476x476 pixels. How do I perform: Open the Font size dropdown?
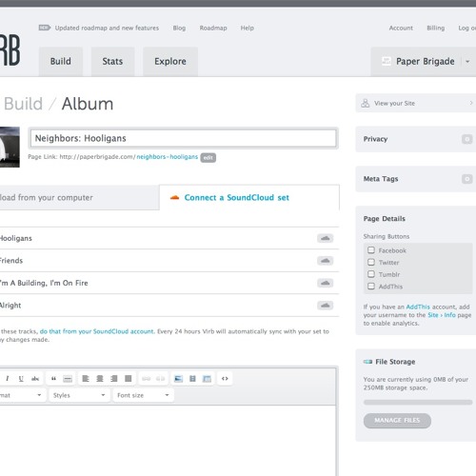143,395
